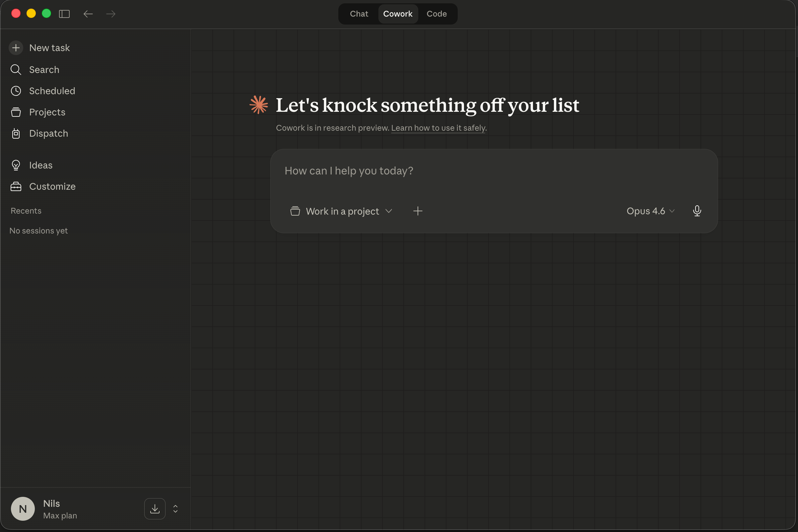Click the orange Claude starburst logo
Screen dimensions: 798x532
click(259, 105)
